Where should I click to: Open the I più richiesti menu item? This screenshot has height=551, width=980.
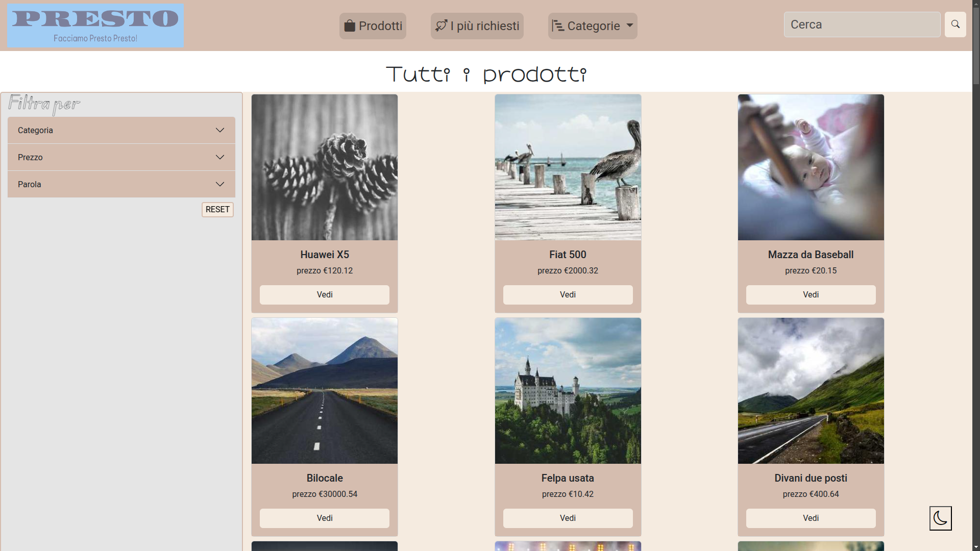pyautogui.click(x=477, y=26)
